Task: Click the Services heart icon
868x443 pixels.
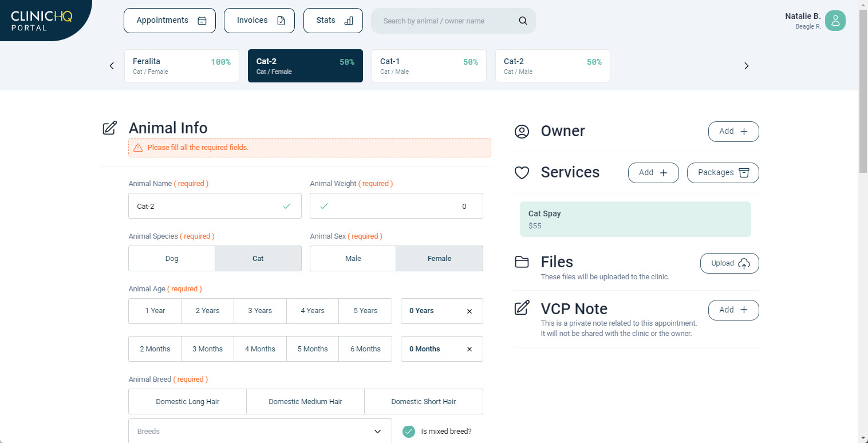Action: 522,173
